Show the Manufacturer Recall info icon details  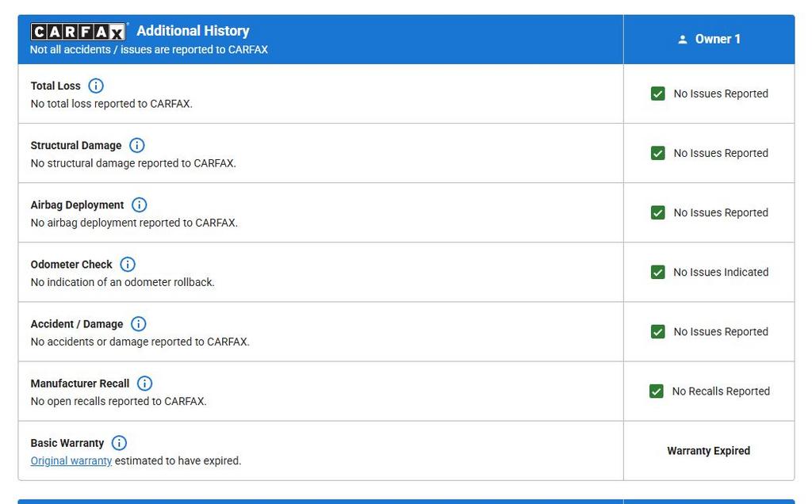pos(144,383)
